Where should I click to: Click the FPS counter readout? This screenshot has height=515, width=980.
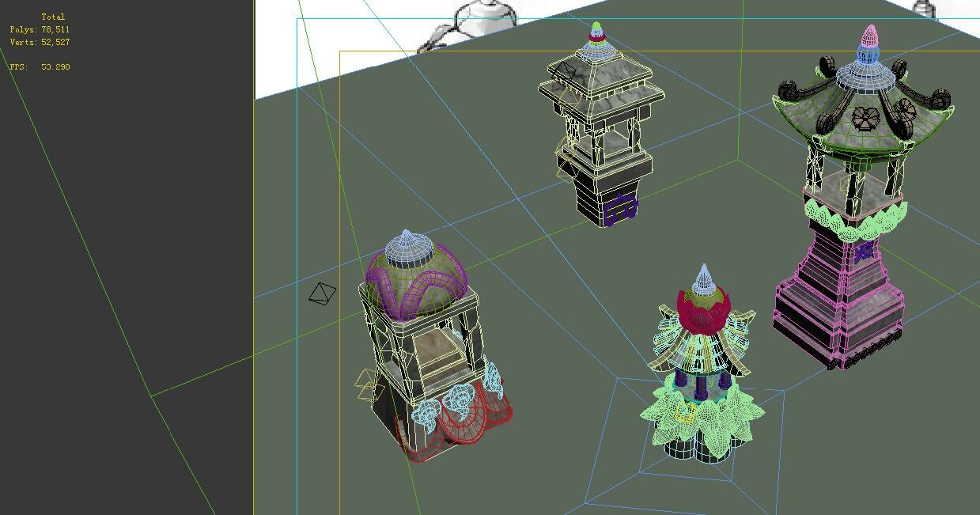[40, 67]
